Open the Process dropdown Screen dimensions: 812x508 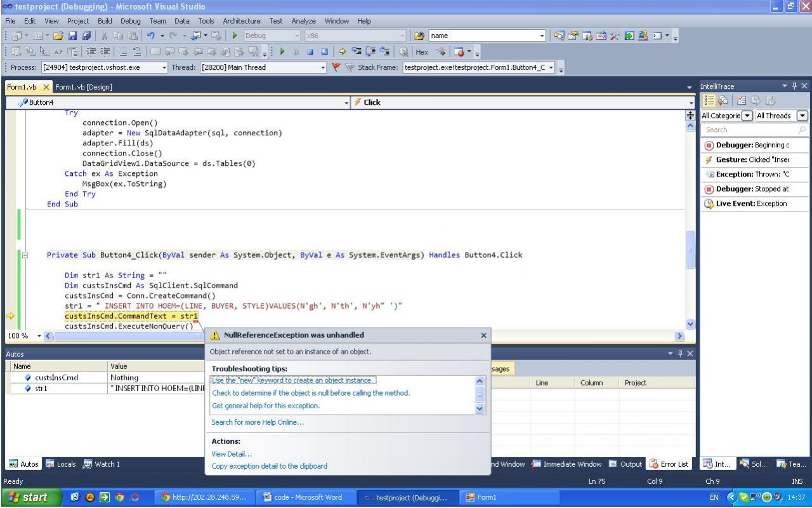pyautogui.click(x=165, y=67)
